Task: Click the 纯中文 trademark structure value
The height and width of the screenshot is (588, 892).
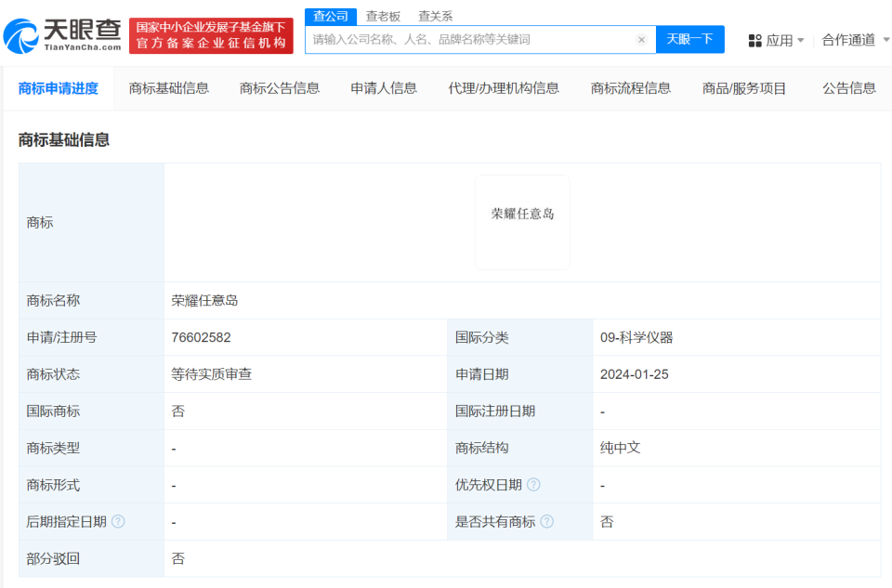Action: click(x=620, y=448)
